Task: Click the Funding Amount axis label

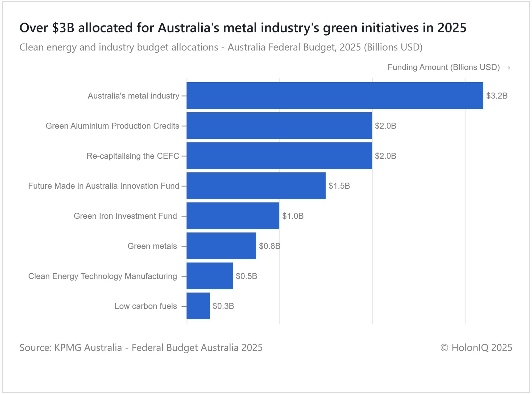Action: coord(448,67)
